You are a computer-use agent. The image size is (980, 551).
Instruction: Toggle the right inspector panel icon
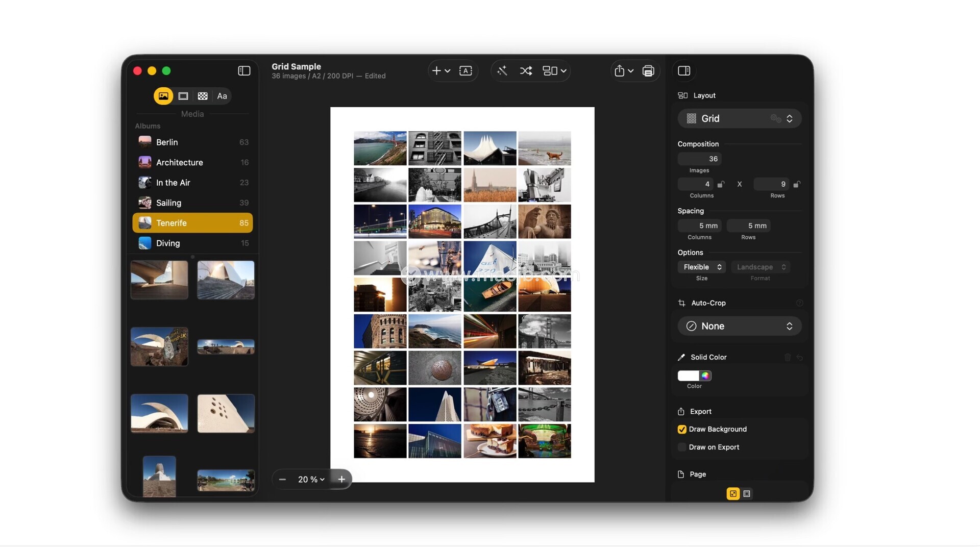(684, 71)
